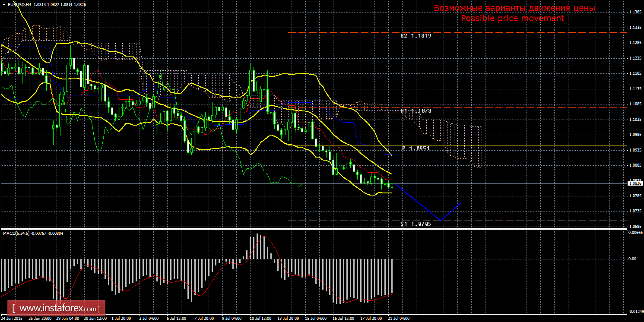Select the R2 1.1319 resistance label
The image size is (644, 322).
click(x=416, y=36)
